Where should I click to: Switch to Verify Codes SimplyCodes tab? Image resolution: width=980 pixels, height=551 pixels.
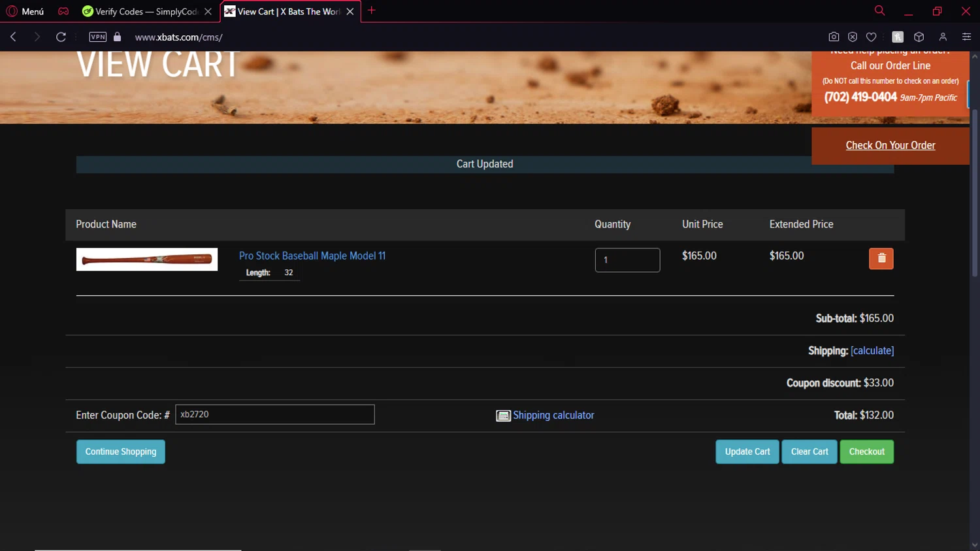click(x=146, y=11)
